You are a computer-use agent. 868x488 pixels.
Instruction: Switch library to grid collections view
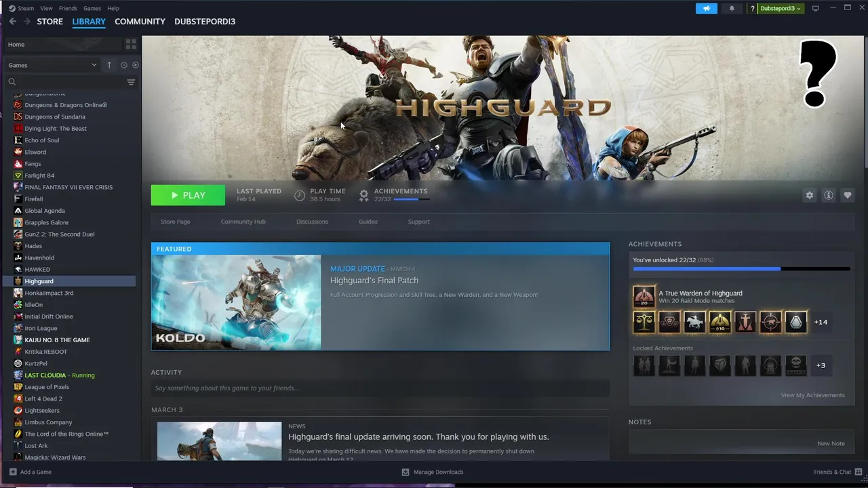(131, 44)
